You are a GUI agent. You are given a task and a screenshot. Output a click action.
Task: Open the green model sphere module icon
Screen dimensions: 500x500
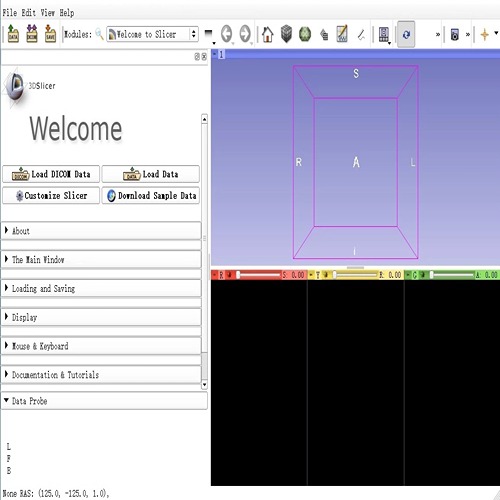(x=305, y=34)
